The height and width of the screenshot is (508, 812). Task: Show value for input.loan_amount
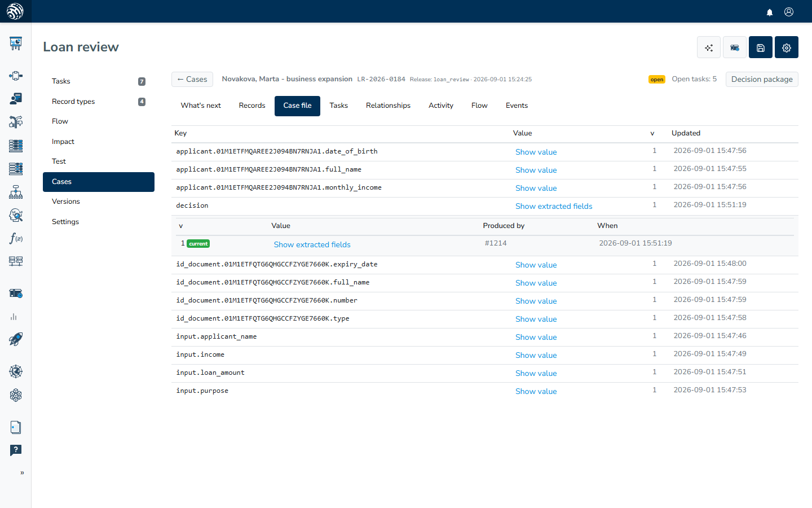(536, 374)
